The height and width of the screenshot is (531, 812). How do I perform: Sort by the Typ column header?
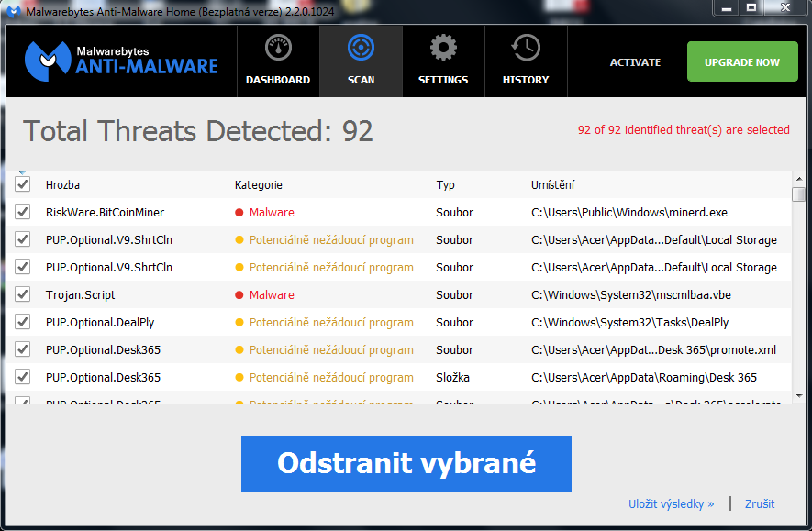[445, 184]
